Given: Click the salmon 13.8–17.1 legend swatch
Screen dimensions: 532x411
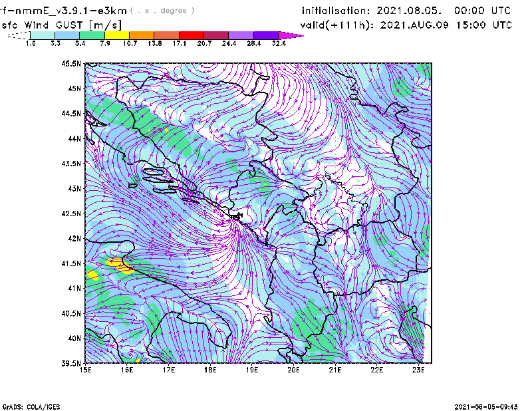Looking at the screenshot, I should pos(167,35).
